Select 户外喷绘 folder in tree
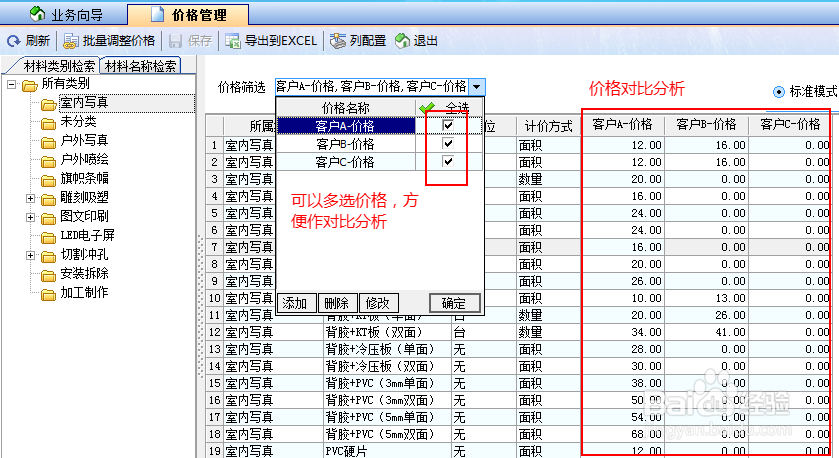839x458 pixels. (x=84, y=160)
